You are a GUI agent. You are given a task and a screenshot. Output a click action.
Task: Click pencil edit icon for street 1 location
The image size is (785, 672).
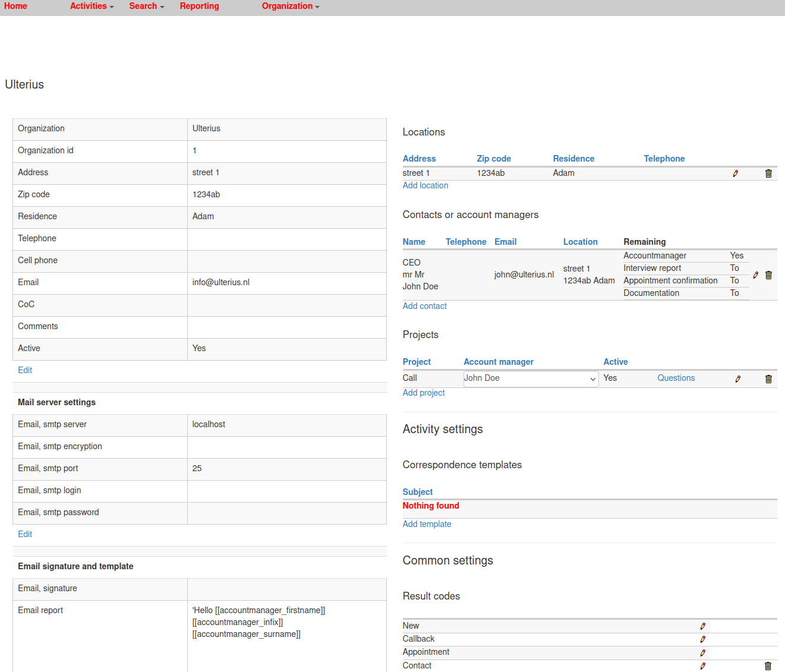pos(735,173)
